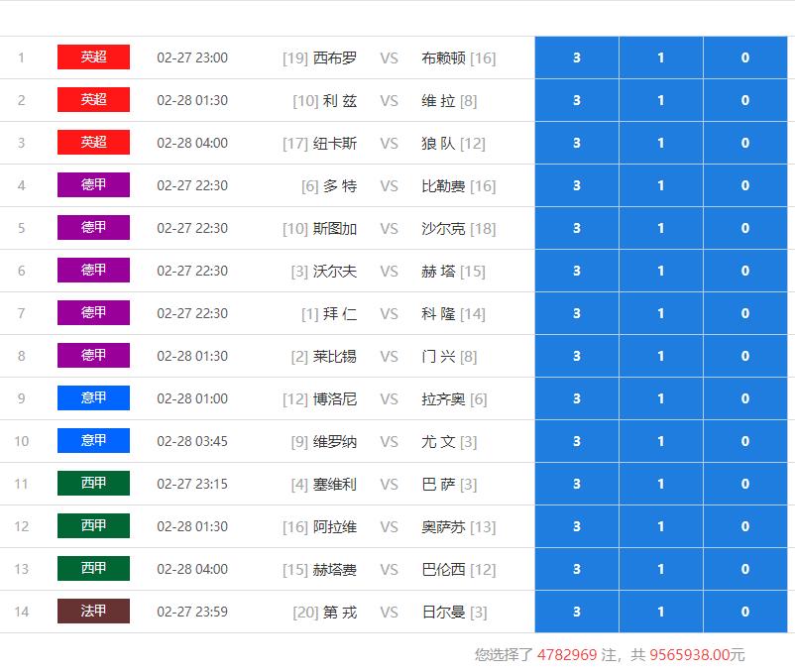Toggle draw 1 for 第戎 vs 日尔曼
Screen dimensions: 795x672
coord(661,612)
